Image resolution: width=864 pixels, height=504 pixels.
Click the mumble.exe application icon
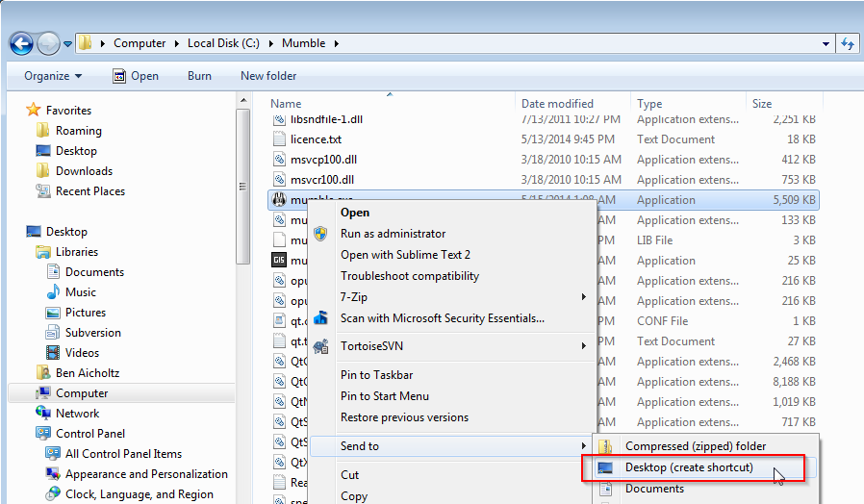point(279,199)
